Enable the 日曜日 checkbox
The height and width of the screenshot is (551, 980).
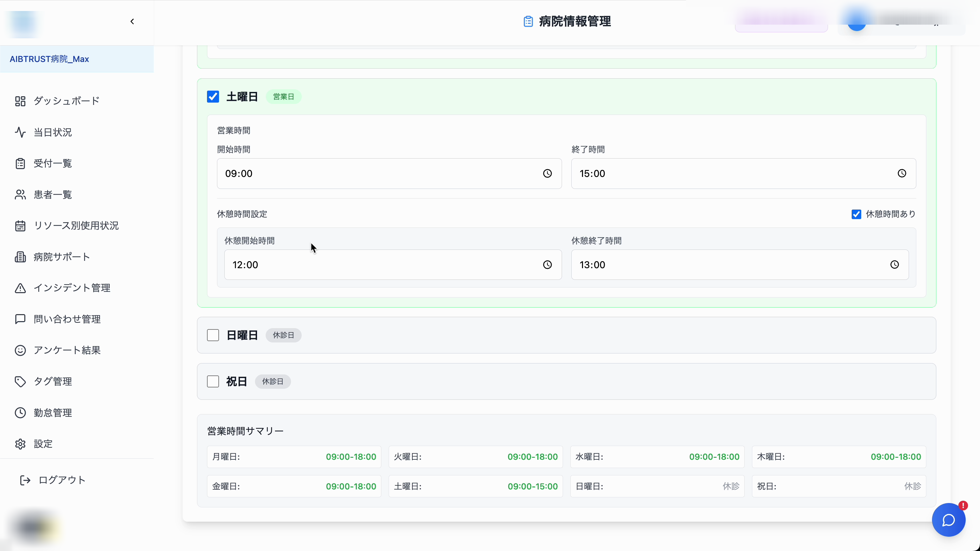pos(213,335)
